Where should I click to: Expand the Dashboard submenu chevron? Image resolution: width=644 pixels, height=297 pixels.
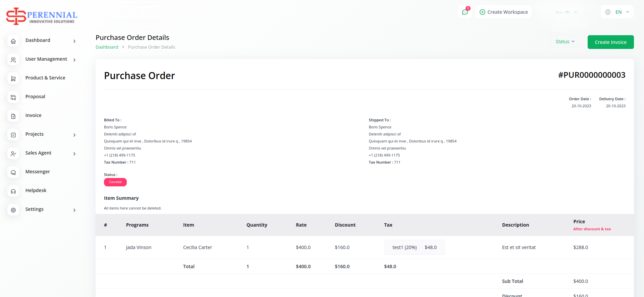coord(74,41)
